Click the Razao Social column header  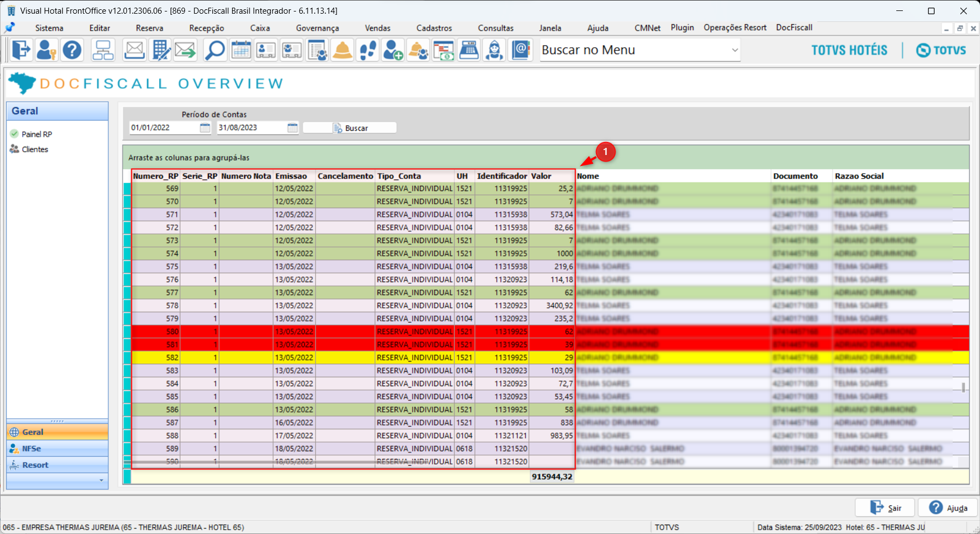[x=901, y=176]
